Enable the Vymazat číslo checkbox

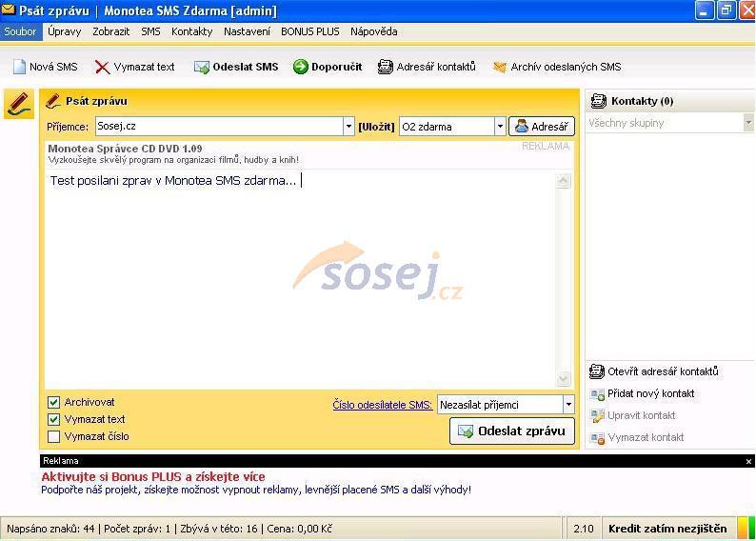click(x=53, y=436)
